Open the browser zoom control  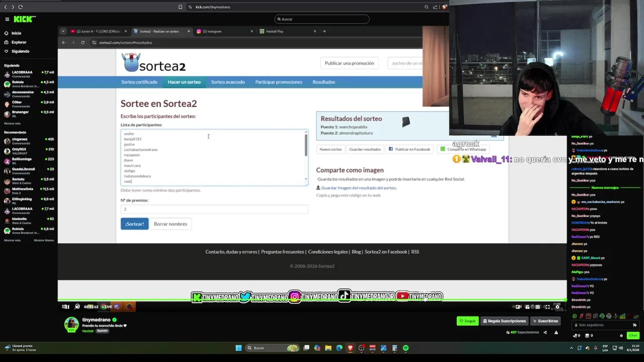(x=427, y=7)
